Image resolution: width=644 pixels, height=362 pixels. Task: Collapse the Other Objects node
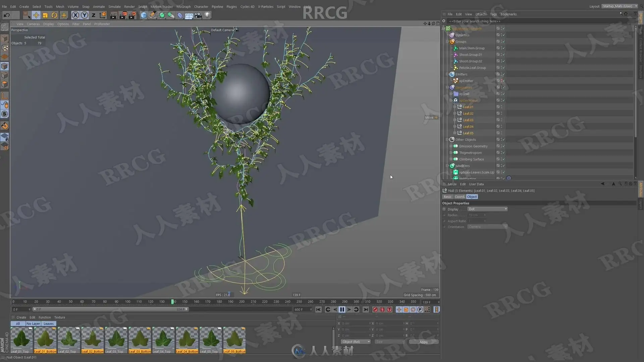[x=447, y=140]
